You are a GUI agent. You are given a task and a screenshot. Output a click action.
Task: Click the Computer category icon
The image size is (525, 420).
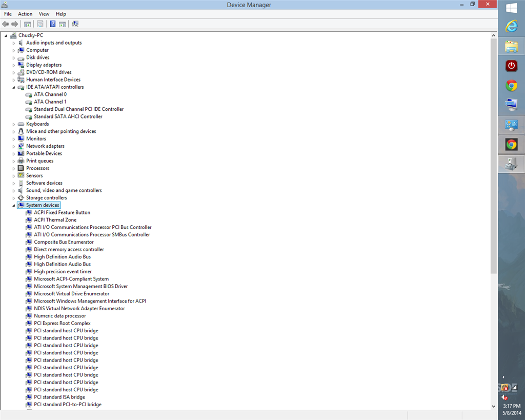coord(21,50)
